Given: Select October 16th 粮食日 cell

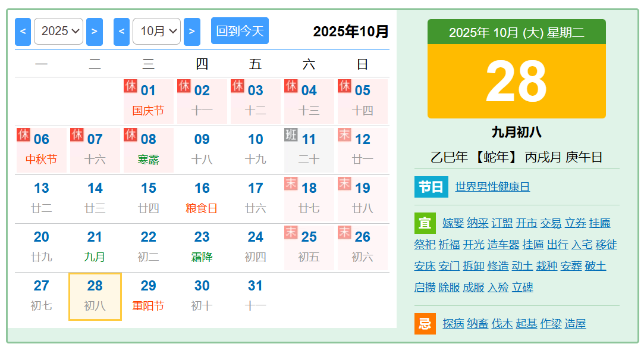Looking at the screenshot, I should 202,198.
